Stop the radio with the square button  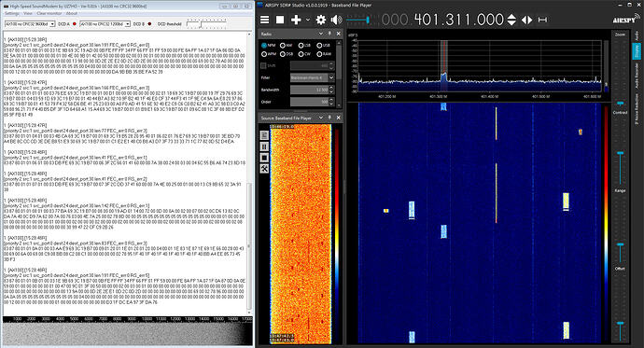280,20
